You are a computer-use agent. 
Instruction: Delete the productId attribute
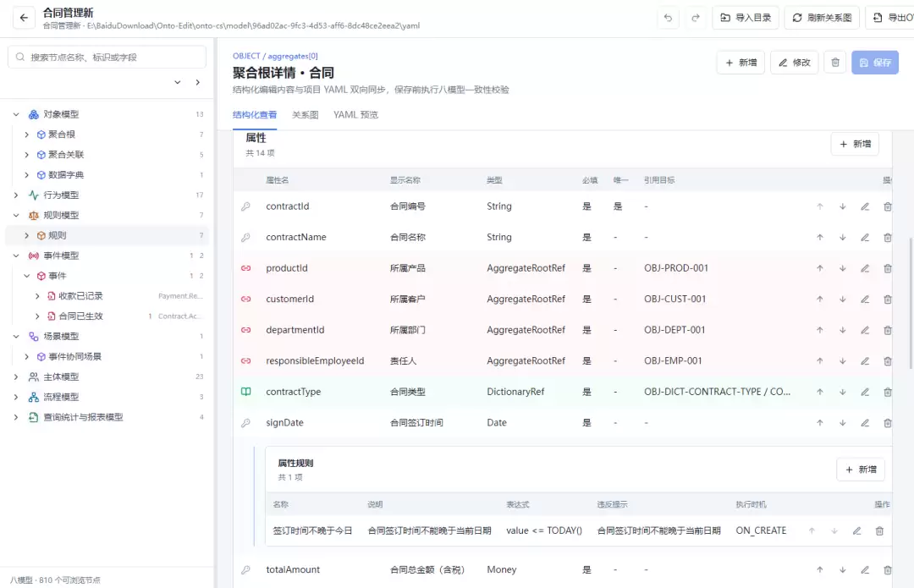(887, 268)
